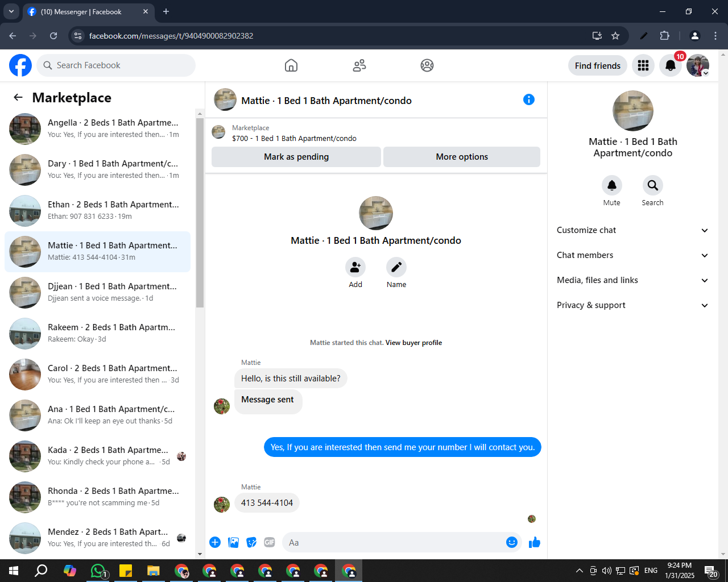728x582 pixels.
Task: Open WhatsApp from the taskbar
Action: click(x=98, y=571)
